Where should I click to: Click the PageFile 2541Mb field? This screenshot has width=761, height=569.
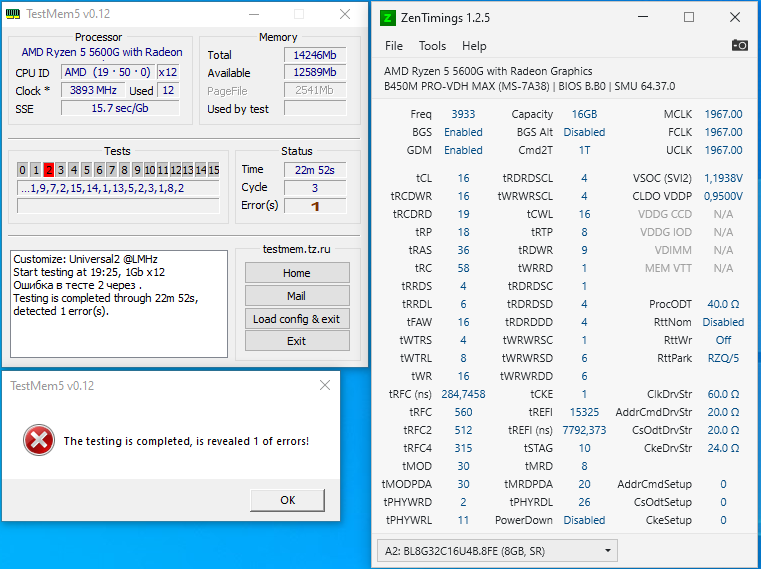coord(315,90)
